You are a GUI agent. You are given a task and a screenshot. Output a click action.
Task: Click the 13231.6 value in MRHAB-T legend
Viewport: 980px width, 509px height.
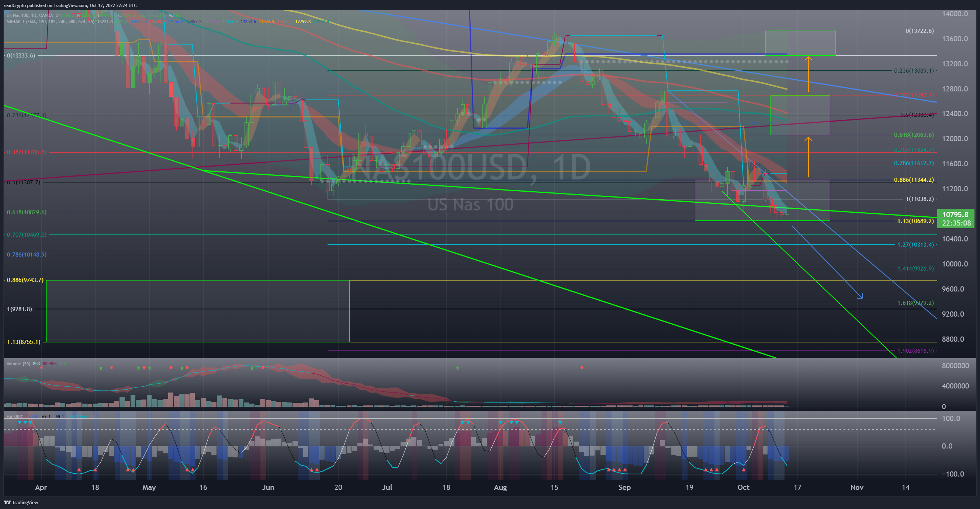click(105, 22)
